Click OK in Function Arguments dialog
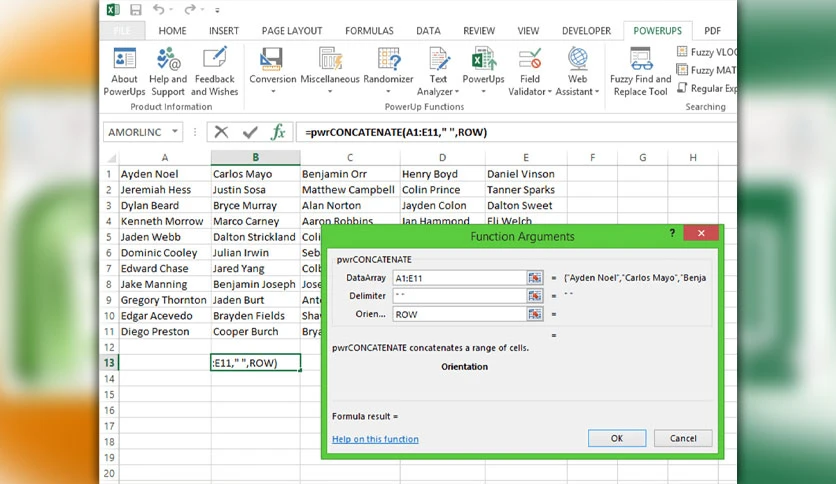Viewport: 836px width, 484px height. tap(617, 438)
